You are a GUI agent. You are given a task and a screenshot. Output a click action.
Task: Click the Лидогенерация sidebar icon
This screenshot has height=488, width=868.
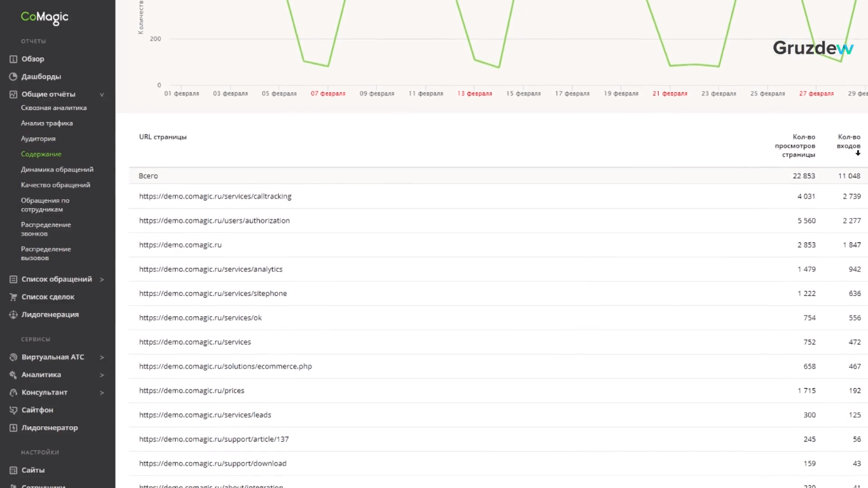click(13, 315)
